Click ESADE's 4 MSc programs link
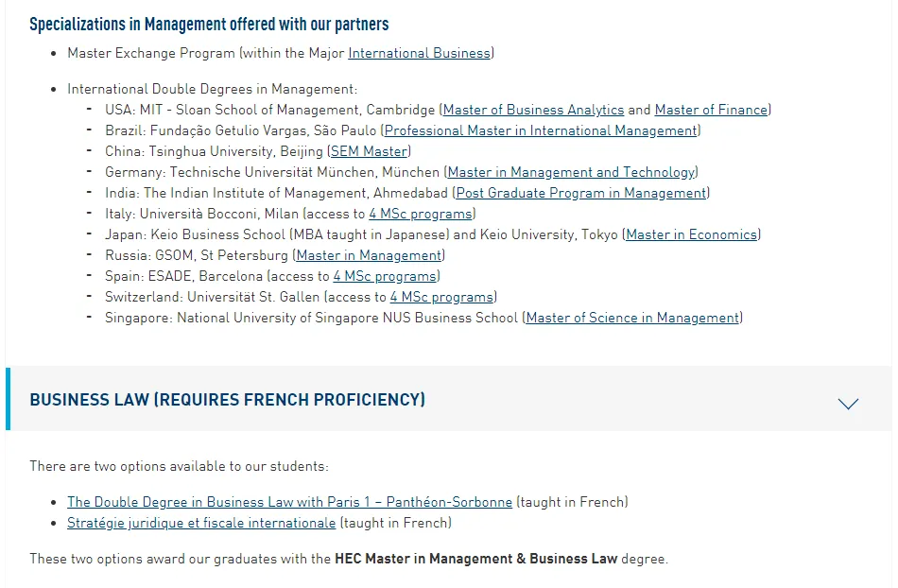 click(x=384, y=276)
